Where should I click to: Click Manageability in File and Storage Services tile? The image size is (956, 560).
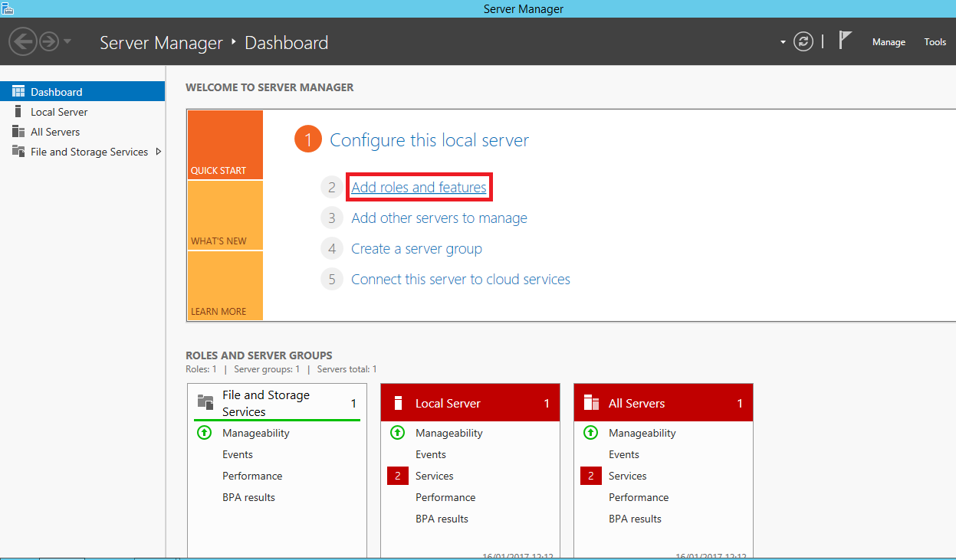[x=256, y=433]
